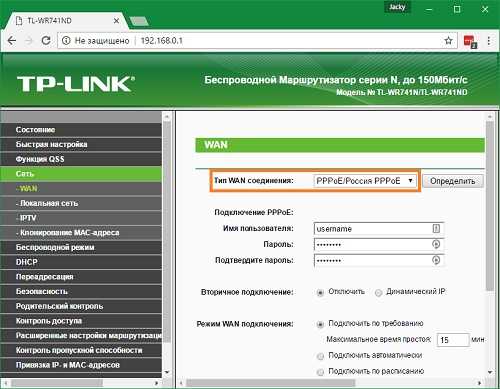Click the main panel horizontal scrollbar right arrow

(479, 383)
